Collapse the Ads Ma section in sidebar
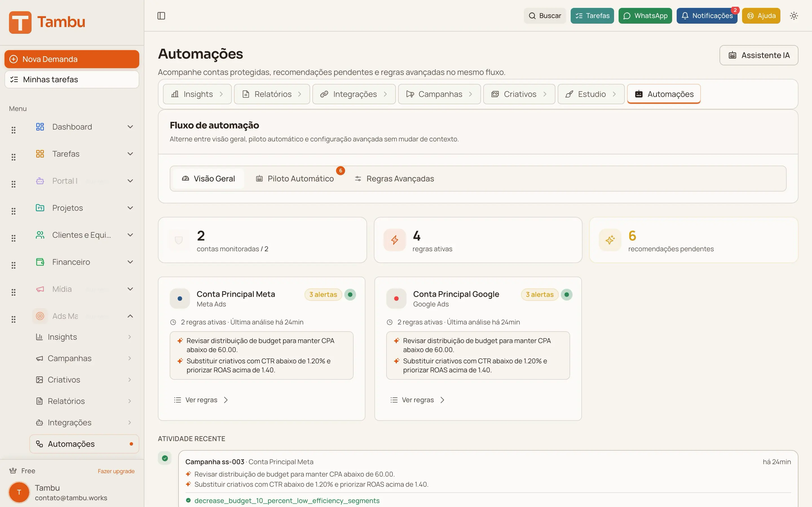The image size is (812, 507). click(x=130, y=315)
